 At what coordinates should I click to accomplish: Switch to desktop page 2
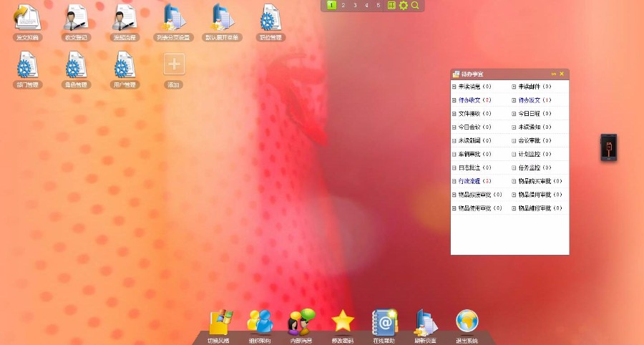tap(343, 5)
